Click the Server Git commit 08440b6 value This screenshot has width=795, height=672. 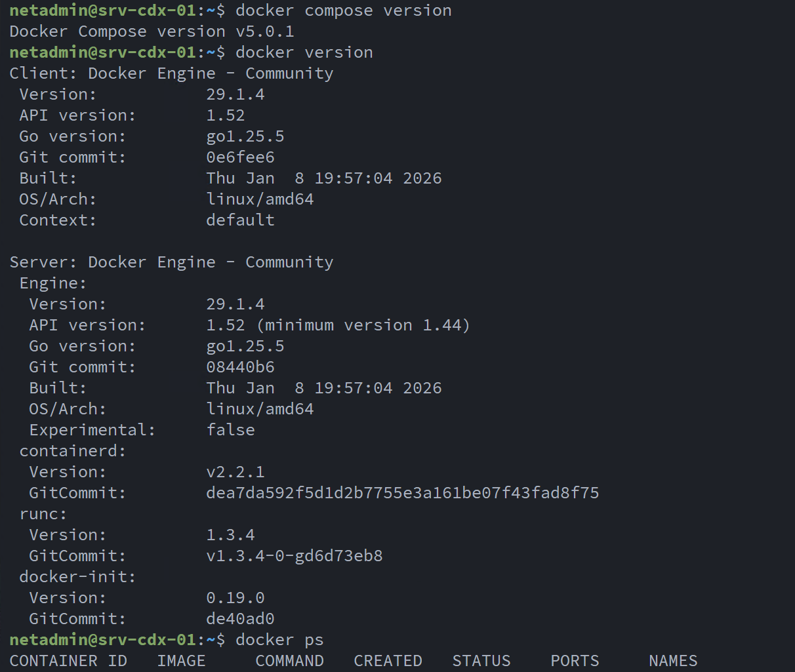pos(240,367)
